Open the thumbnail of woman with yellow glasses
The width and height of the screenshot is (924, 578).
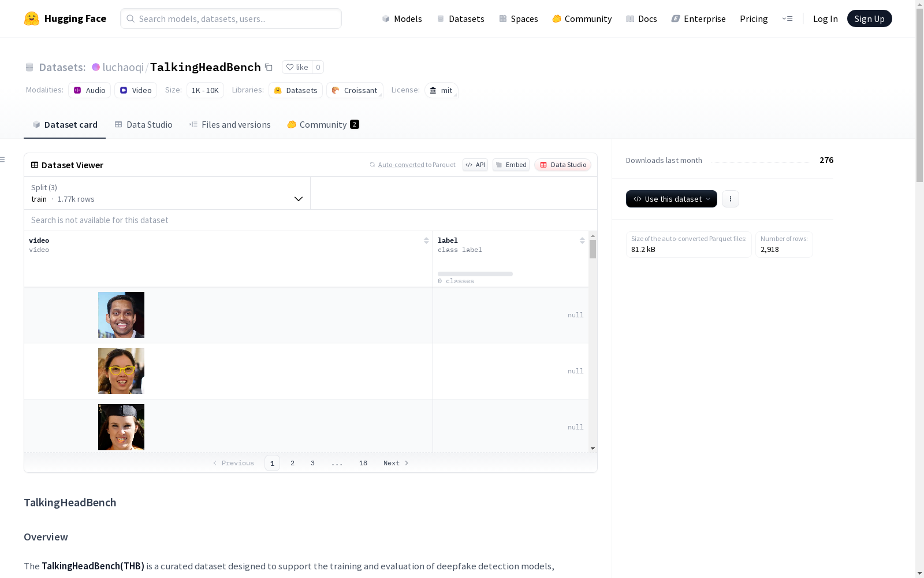(x=121, y=371)
